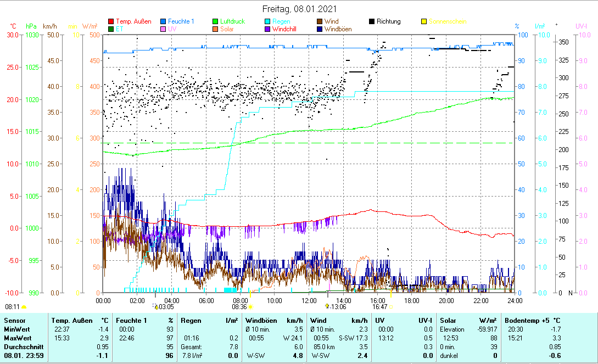Click the green Luftdruck legend square
Image resolution: width=598 pixels, height=364 pixels.
[216, 22]
